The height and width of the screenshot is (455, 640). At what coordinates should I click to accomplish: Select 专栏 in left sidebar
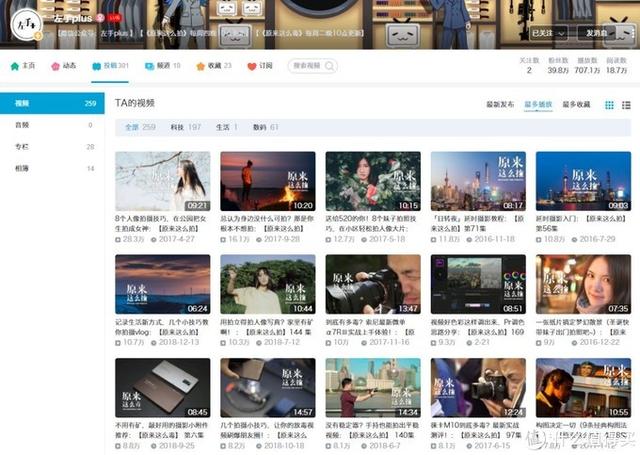pos(52,146)
